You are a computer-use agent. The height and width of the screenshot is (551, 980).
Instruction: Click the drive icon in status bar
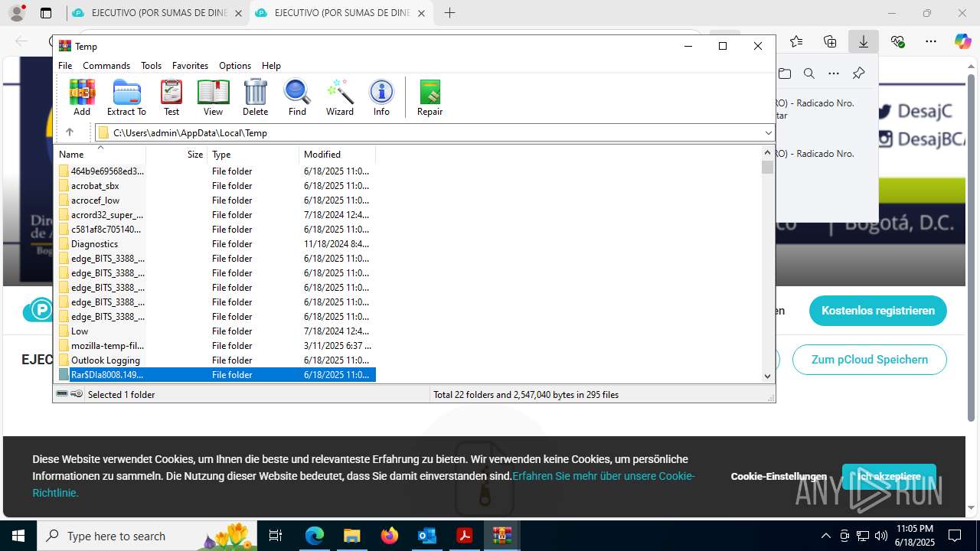(x=63, y=394)
